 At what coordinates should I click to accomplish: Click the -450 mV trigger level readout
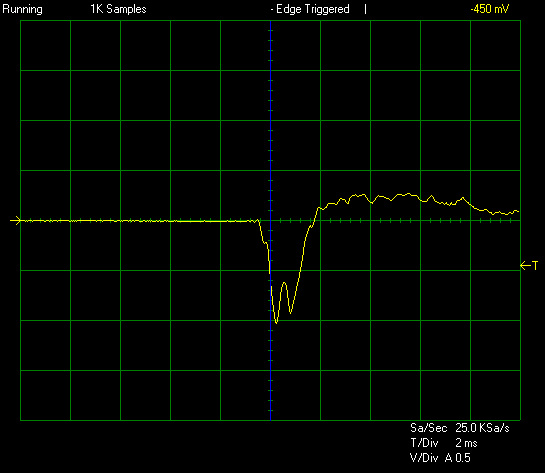tap(490, 9)
